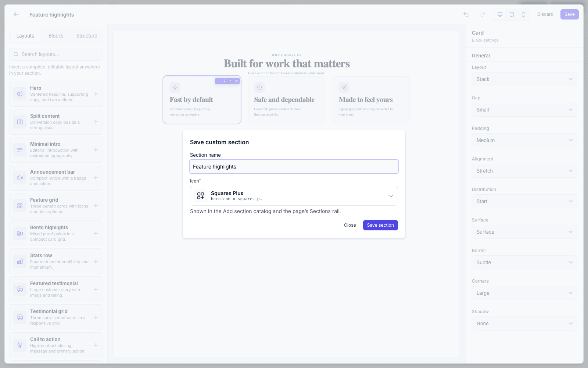Add the Call to action layout with plus
Viewport: 588px width, 368px height.
(x=96, y=345)
